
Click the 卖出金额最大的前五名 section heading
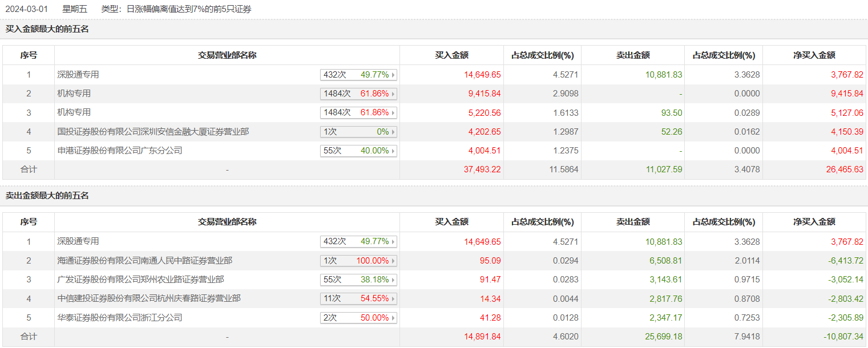pyautogui.click(x=47, y=196)
